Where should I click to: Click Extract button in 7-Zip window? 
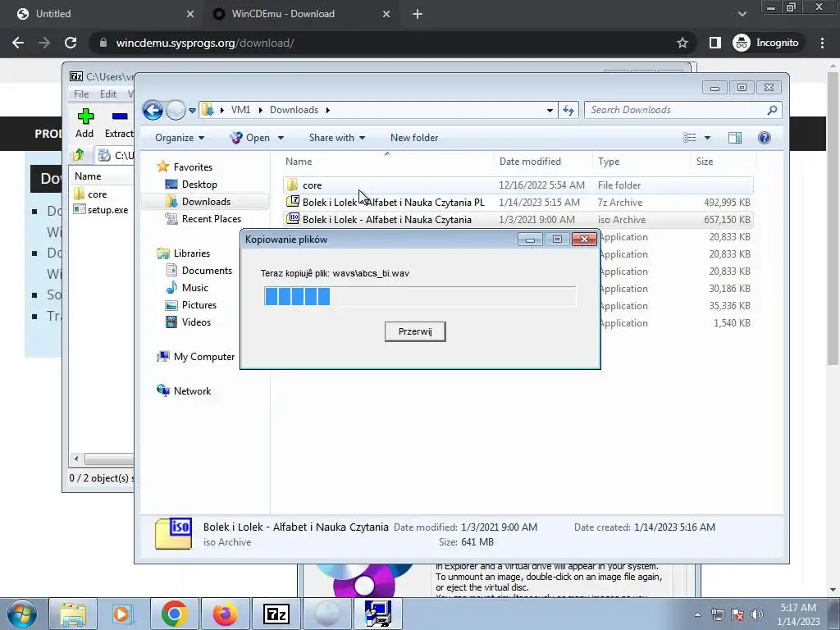[x=119, y=123]
